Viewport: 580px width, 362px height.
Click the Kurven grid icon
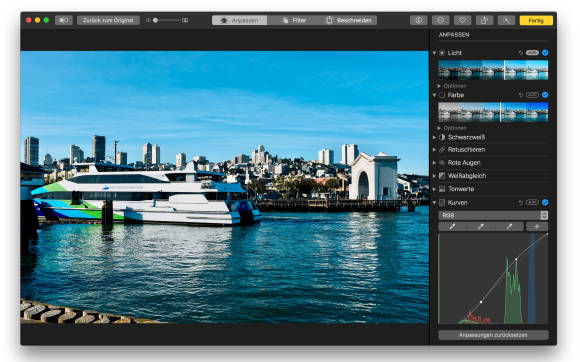[442, 203]
